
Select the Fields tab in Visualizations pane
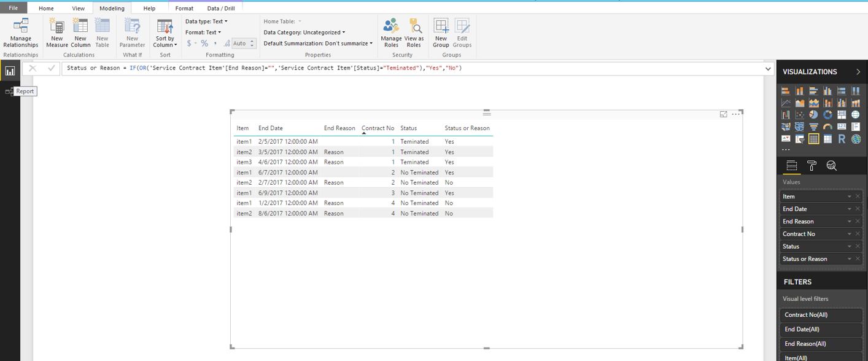tap(792, 166)
